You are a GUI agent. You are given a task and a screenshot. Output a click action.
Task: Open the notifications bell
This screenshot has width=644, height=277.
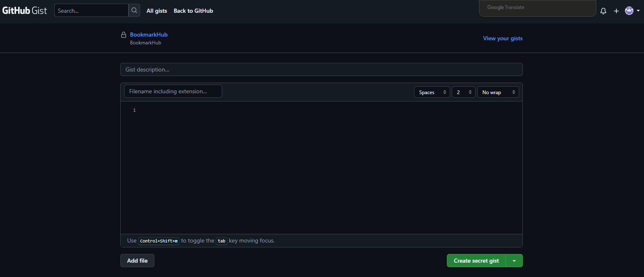(603, 11)
